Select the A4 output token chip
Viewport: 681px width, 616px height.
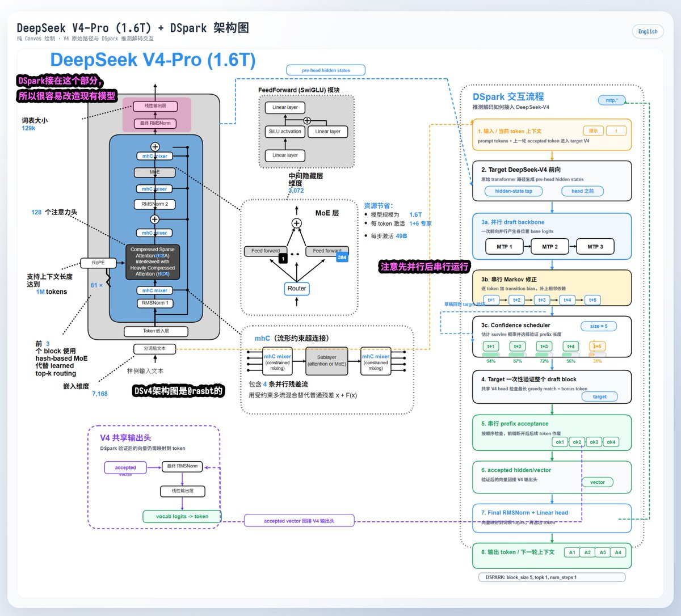click(618, 552)
